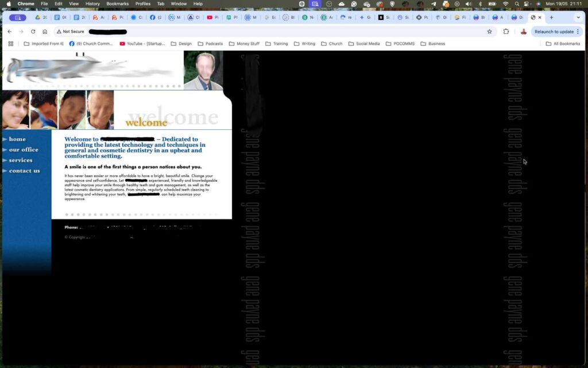The width and height of the screenshot is (588, 368).
Task: Open Spotlight via the magnifier icon
Action: pyautogui.click(x=517, y=3)
